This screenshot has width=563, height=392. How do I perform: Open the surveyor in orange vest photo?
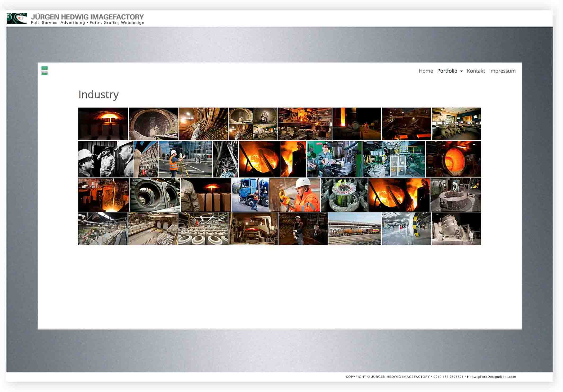[x=185, y=159]
